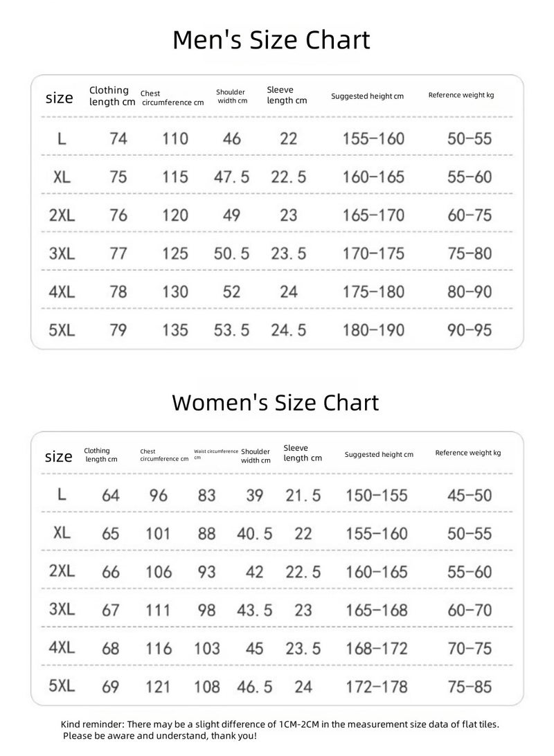Screen dimensions: 554x756
Task: Select the 60-70 weight value
Action: [469, 610]
